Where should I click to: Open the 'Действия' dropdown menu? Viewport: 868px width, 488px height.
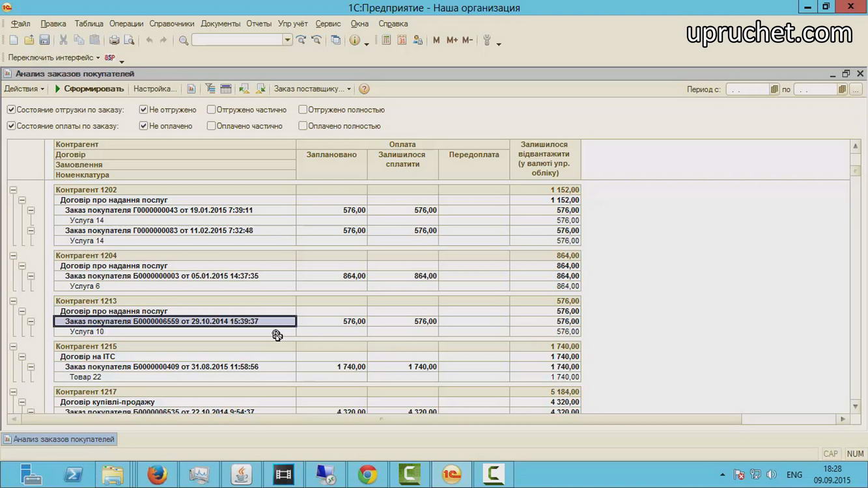[x=25, y=89]
